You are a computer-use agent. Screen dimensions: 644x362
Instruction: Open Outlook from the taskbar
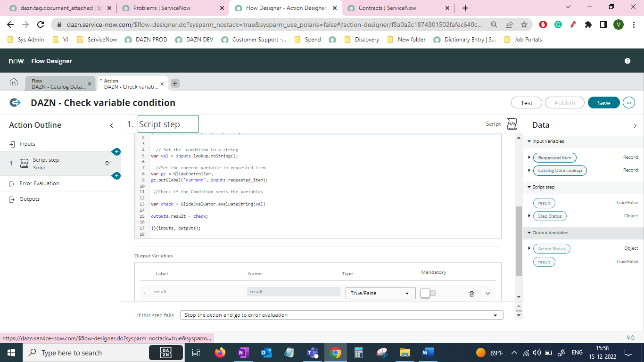(x=266, y=353)
